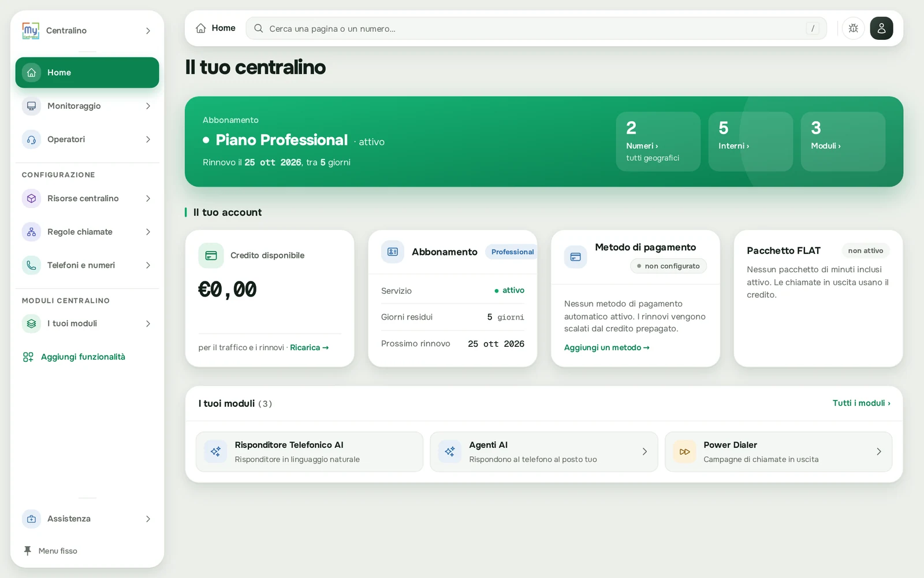Click the I tuoi moduli layers icon
This screenshot has width=924, height=578.
coord(31,324)
